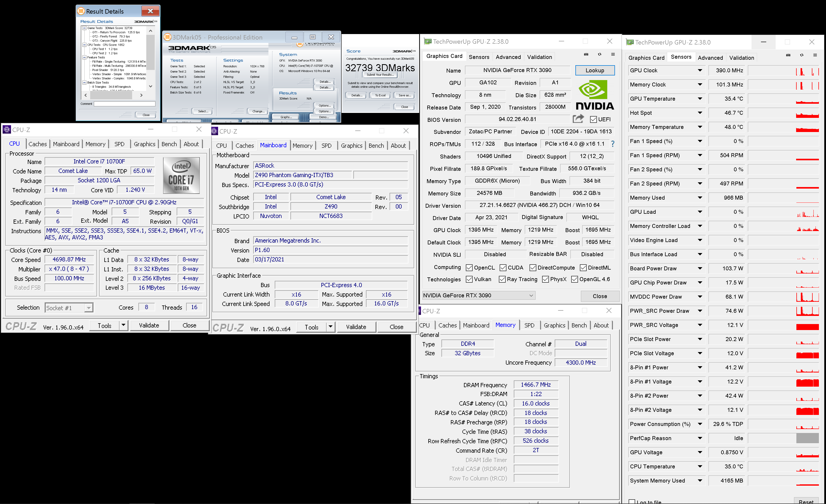The image size is (826, 504).
Task: Click the Save as... button in Score window
Action: click(405, 95)
